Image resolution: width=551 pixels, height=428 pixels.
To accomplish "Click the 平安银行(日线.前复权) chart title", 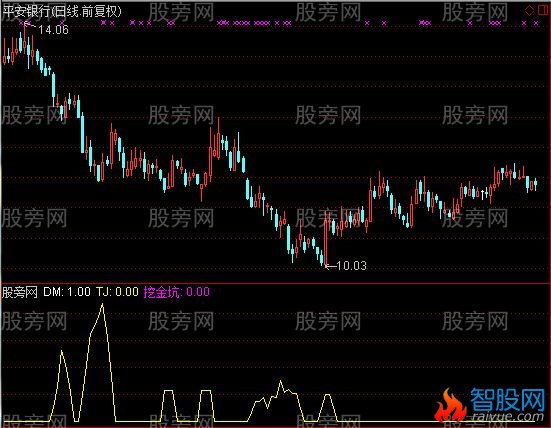I will 62,12.
